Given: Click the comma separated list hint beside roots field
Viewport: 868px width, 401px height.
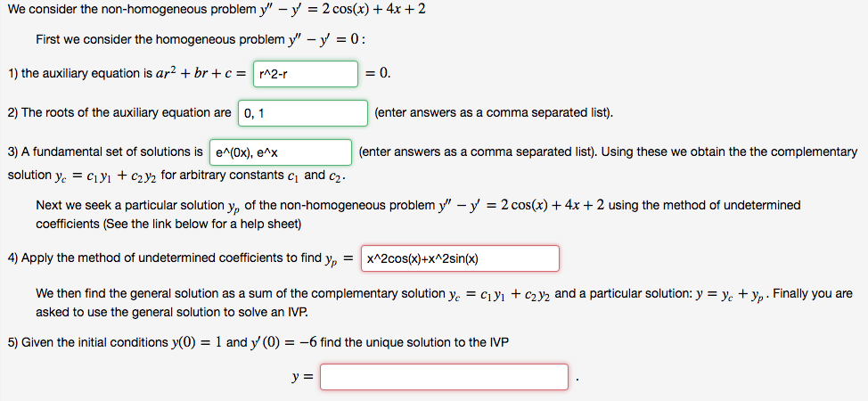Looking at the screenshot, I should click(494, 113).
